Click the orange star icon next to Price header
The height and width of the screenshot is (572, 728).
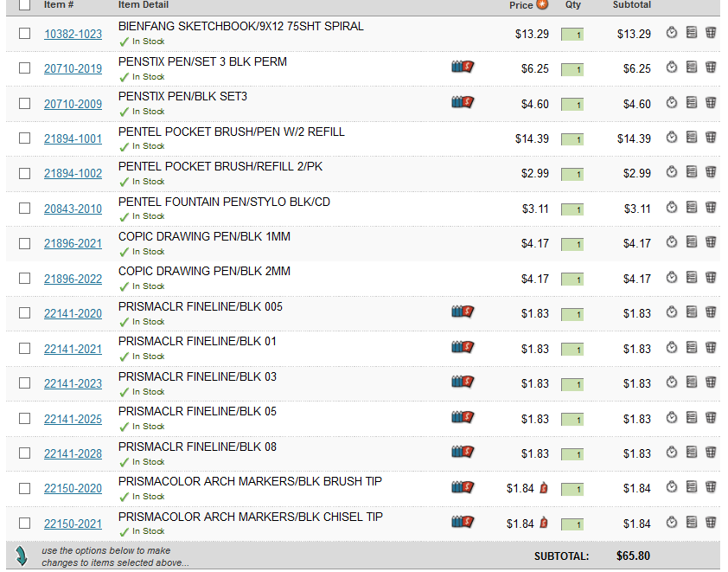[542, 4]
